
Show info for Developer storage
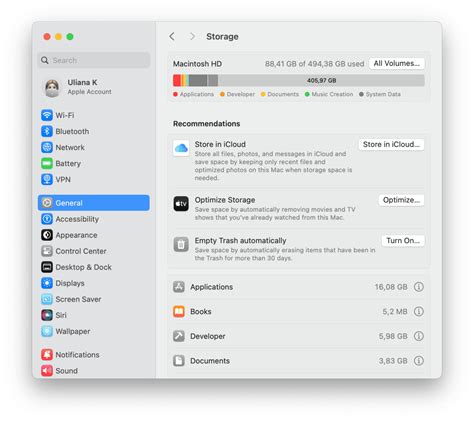(x=419, y=336)
